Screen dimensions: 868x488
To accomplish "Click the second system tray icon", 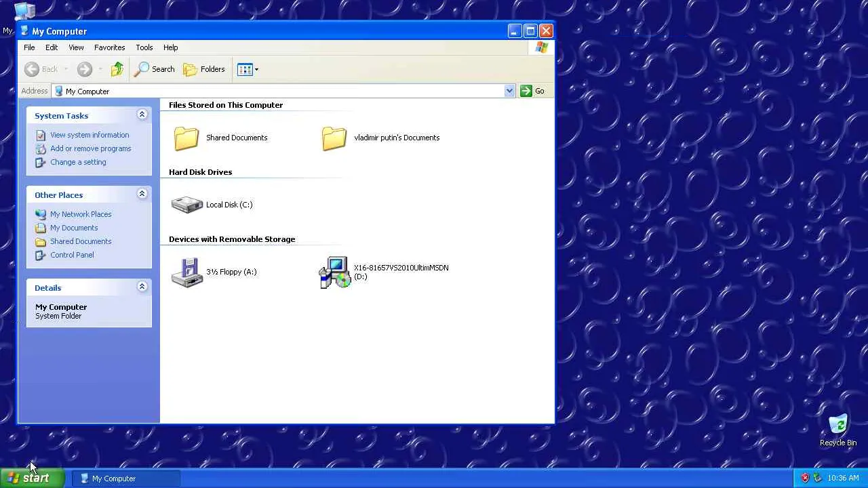I will pyautogui.click(x=817, y=478).
